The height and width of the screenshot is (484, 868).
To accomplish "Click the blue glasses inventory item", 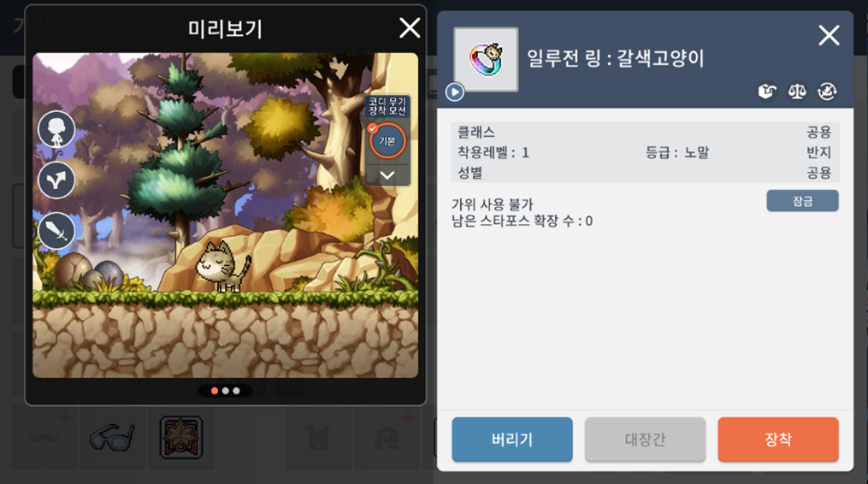I will coord(112,438).
